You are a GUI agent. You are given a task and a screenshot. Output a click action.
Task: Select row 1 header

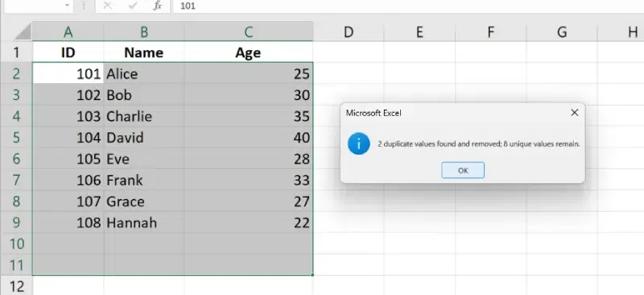pyautogui.click(x=16, y=52)
